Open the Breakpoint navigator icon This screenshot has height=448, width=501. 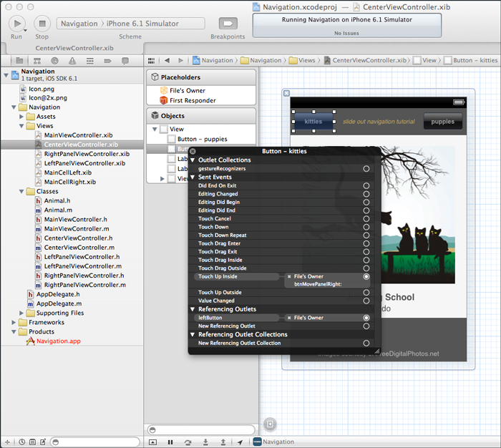107,60
